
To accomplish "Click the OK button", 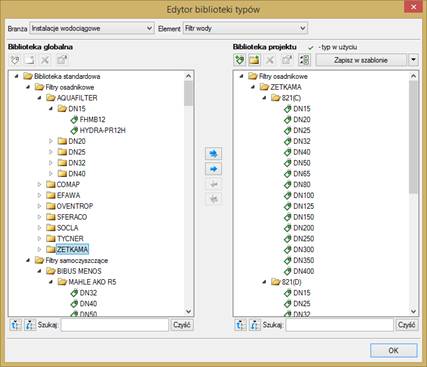I will (393, 350).
